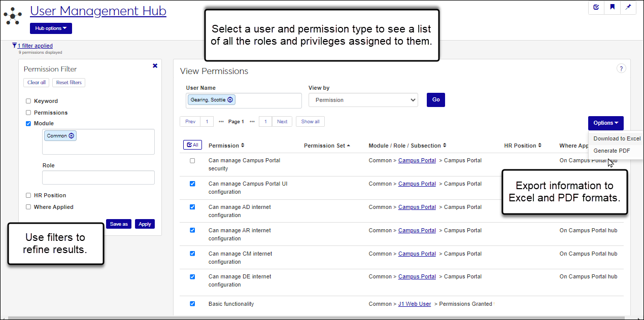Click the checklist icon in top-right corner
Screen dimensions: 644x320
click(x=596, y=7)
